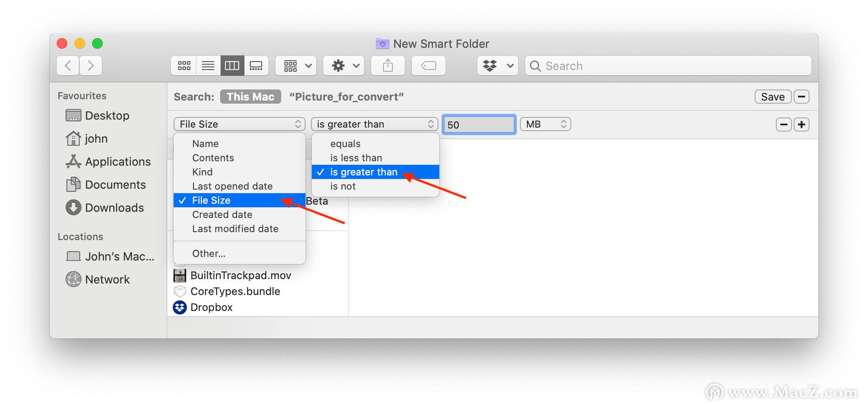
Task: Open Documents in the sidebar
Action: point(115,185)
